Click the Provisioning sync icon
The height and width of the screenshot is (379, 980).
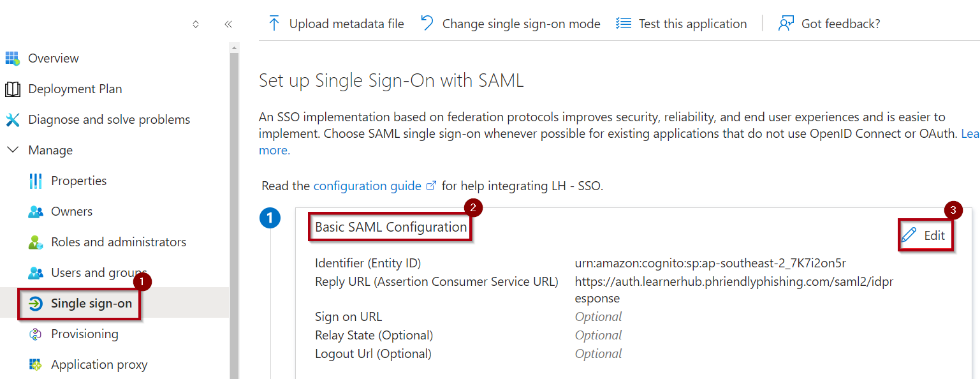pos(36,334)
